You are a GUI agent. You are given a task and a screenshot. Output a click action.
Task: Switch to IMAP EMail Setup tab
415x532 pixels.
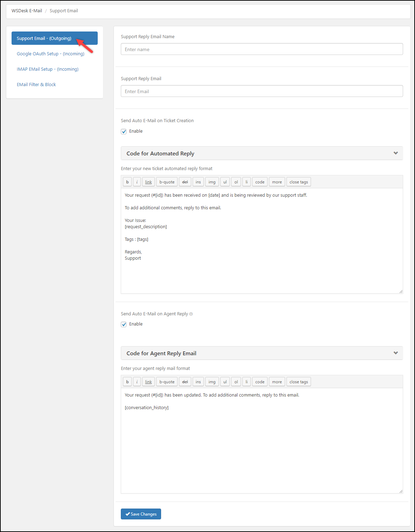(48, 69)
